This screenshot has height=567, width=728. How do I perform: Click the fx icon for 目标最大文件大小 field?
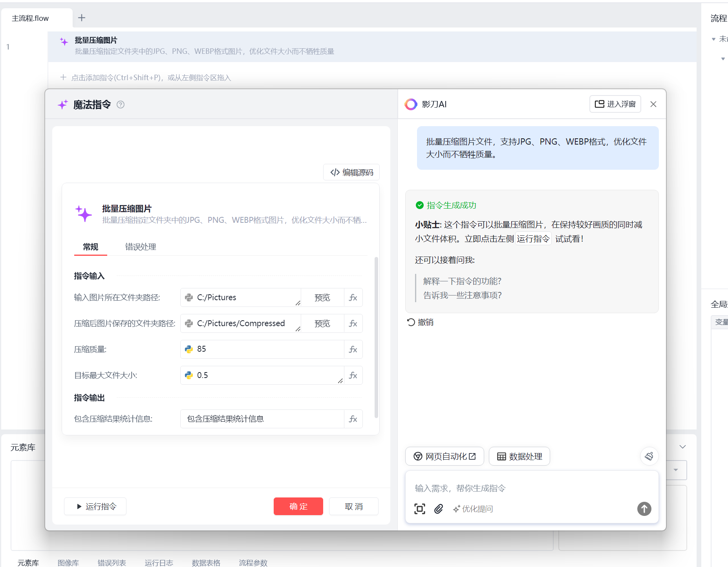point(353,375)
